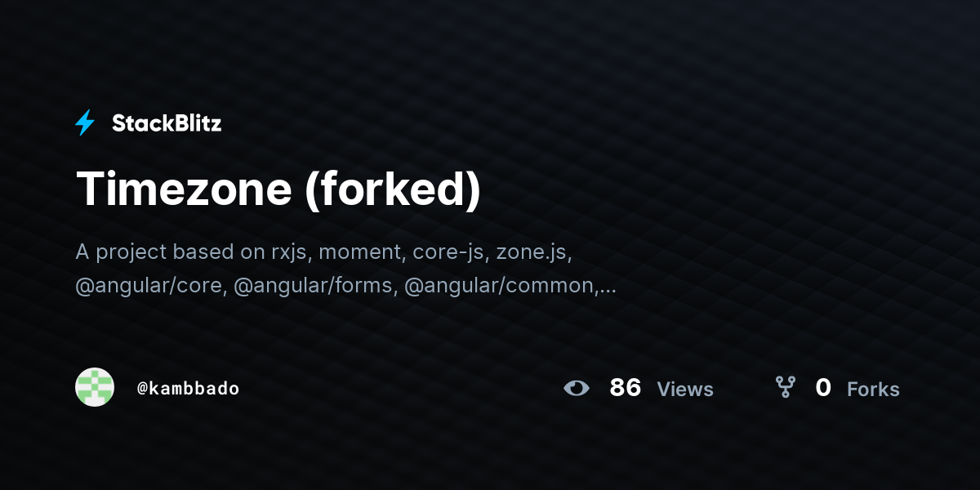Click the '@angular/common' dependency text

click(x=500, y=286)
